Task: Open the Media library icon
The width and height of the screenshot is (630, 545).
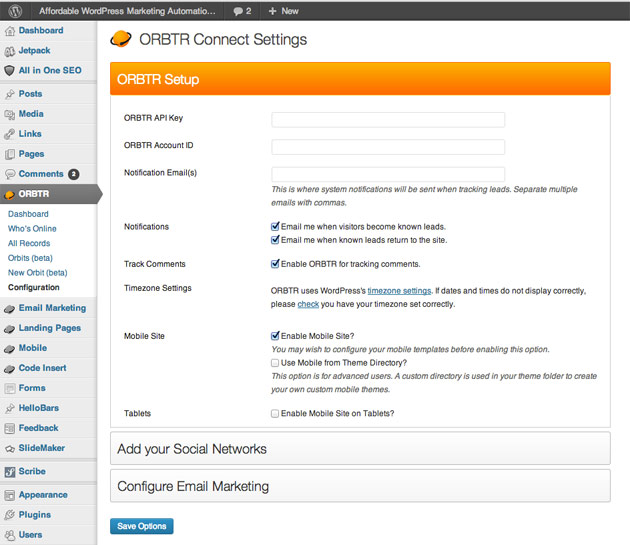Action: pos(10,114)
